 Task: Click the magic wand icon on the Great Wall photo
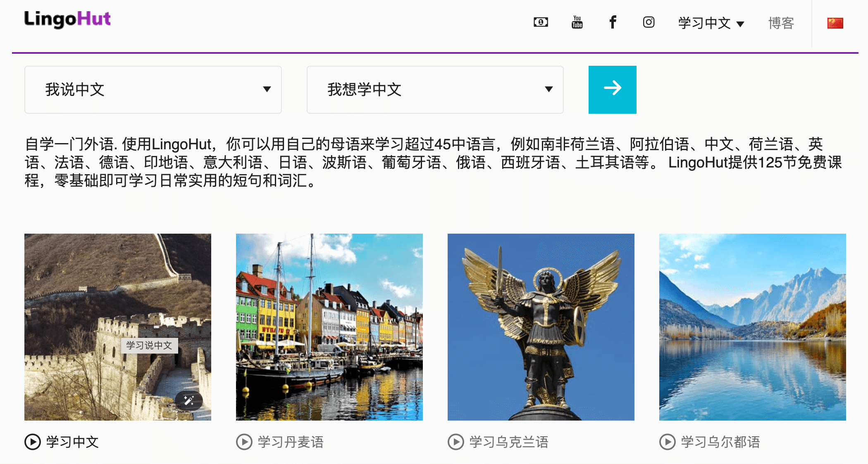189,399
